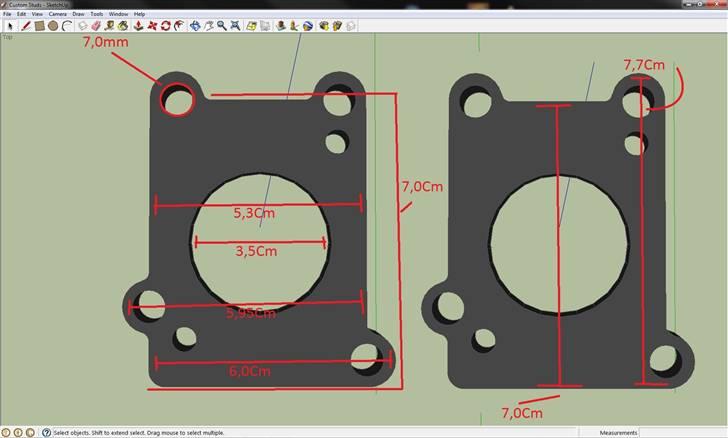Image resolution: width=728 pixels, height=438 pixels.
Task: Open the File menu
Action: pos(7,15)
